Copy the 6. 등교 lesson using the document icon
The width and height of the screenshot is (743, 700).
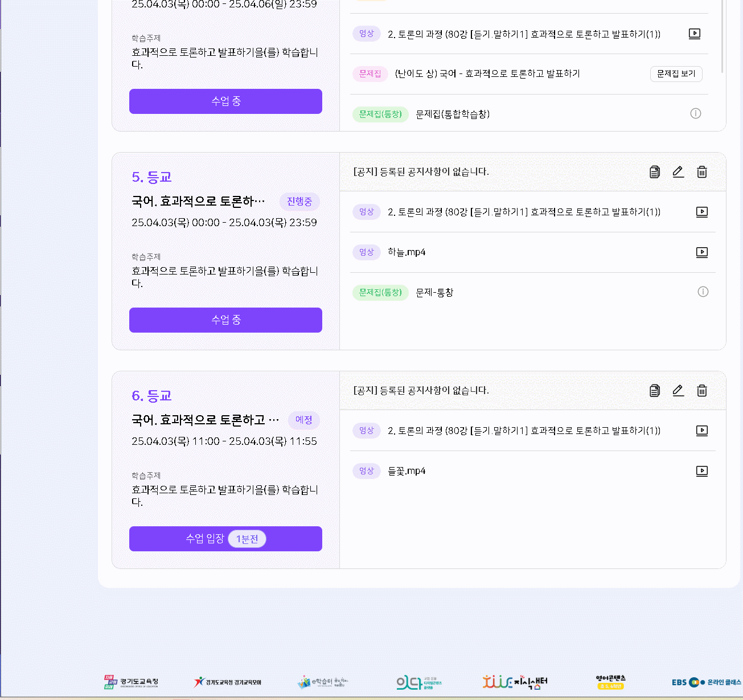tap(654, 391)
